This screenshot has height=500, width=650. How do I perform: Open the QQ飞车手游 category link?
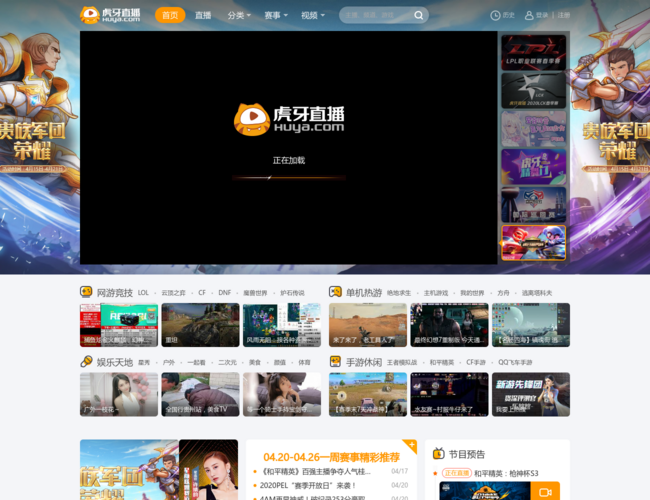tap(515, 362)
